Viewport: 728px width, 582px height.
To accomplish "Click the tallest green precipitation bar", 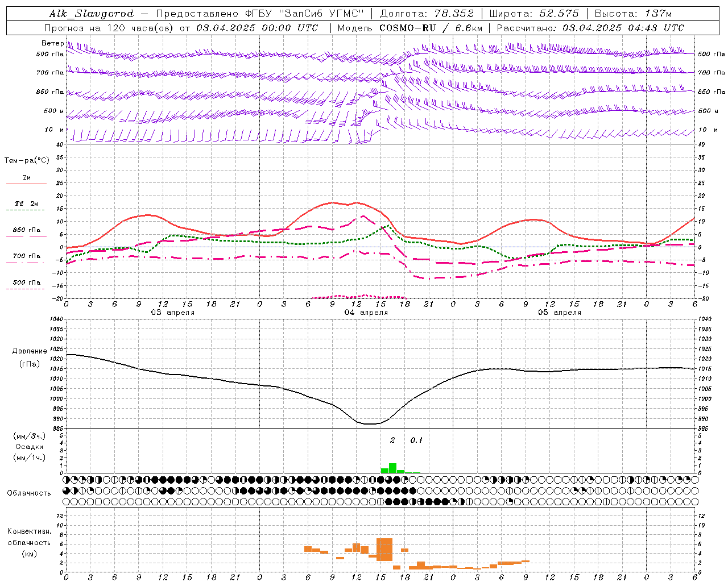I will [x=392, y=468].
